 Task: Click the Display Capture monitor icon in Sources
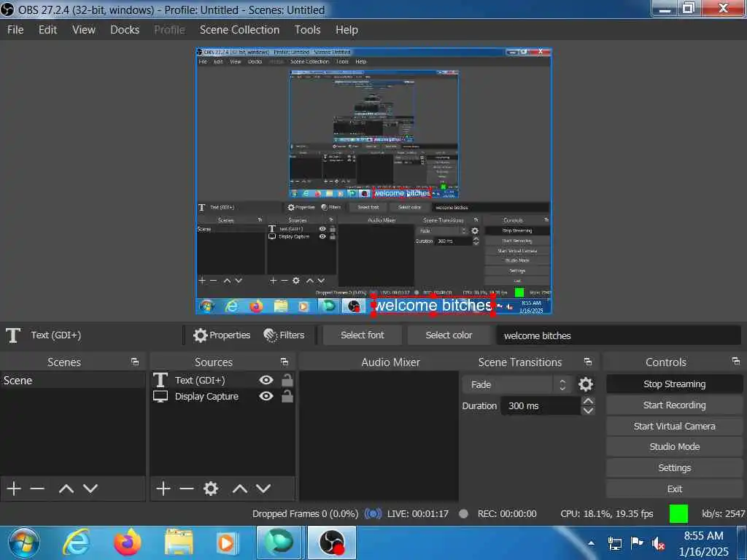coord(160,396)
